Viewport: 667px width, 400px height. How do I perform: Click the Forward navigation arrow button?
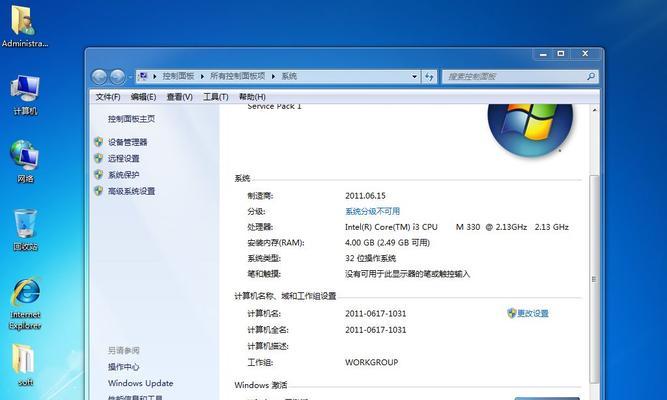117,77
